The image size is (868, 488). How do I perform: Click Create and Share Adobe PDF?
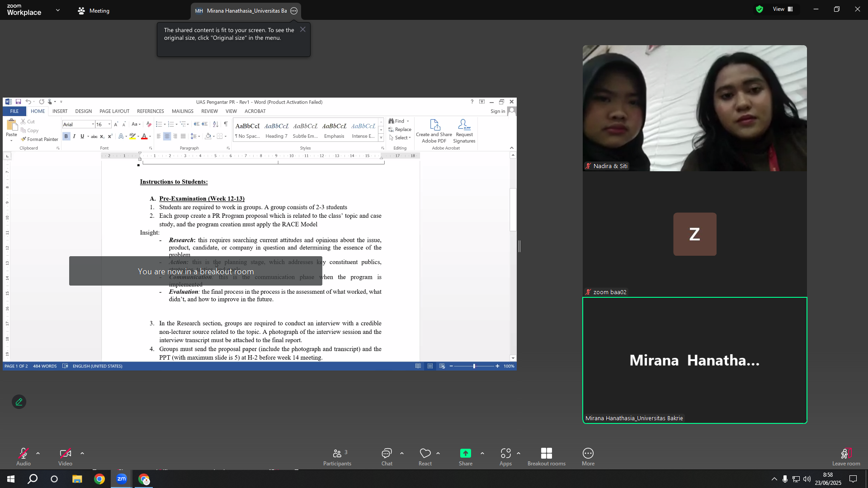[434, 131]
